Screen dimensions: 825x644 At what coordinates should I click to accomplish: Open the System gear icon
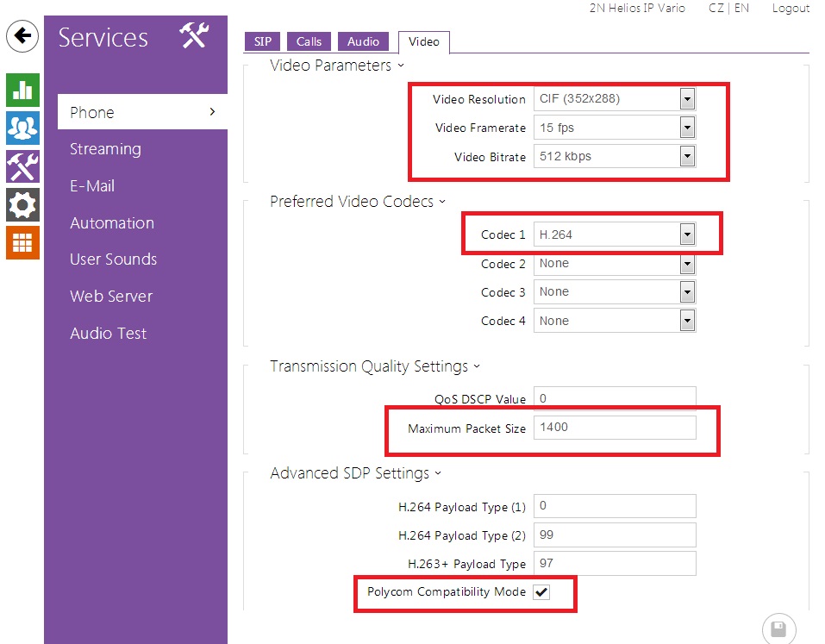coord(22,204)
